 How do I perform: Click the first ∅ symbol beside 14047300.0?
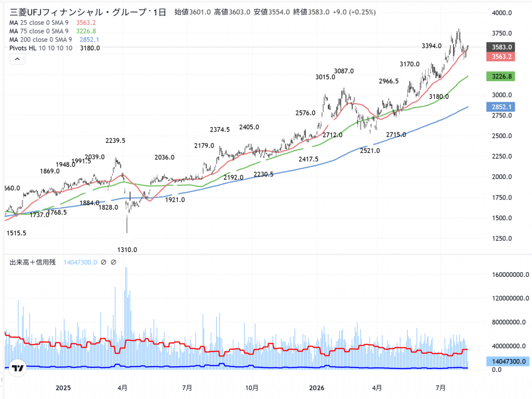coord(104,262)
